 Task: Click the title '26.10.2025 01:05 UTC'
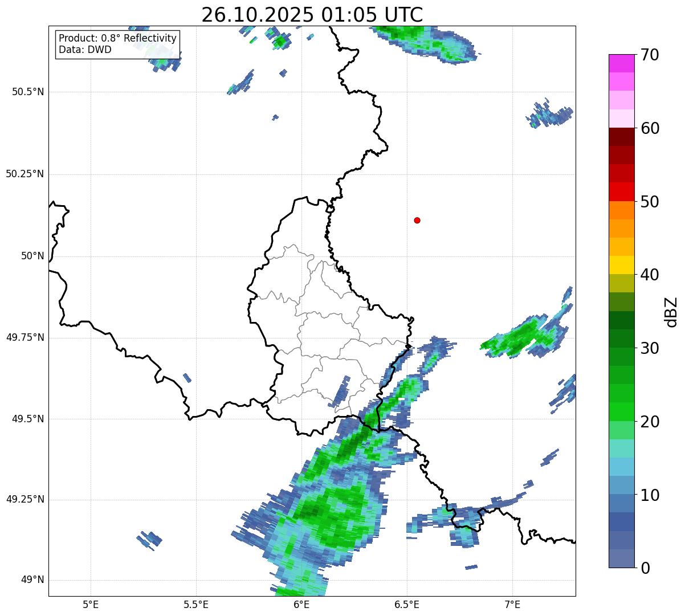(312, 14)
